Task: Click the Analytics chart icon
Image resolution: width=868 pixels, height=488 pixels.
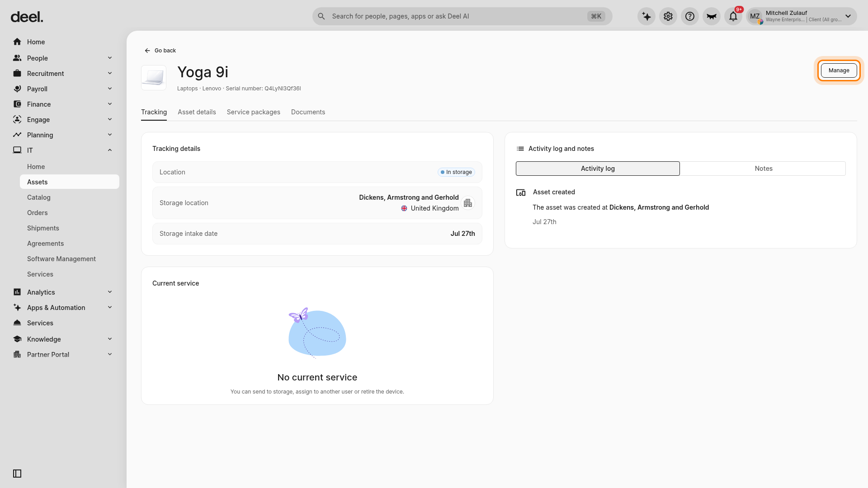Action: tap(17, 292)
